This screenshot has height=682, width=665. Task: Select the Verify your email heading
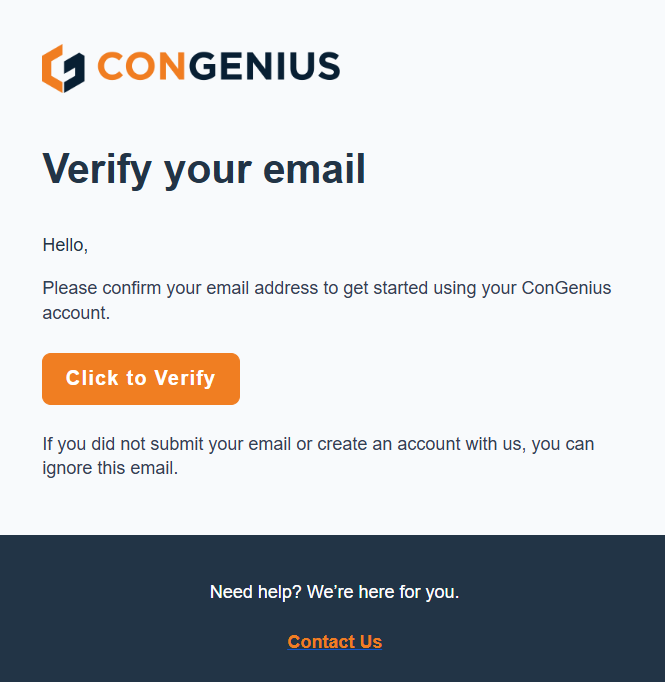(204, 170)
